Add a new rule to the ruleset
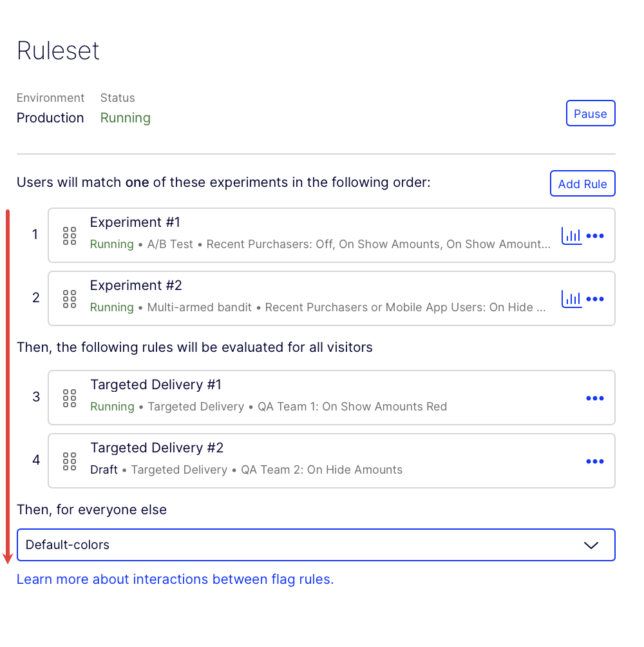644x647 pixels. click(582, 183)
